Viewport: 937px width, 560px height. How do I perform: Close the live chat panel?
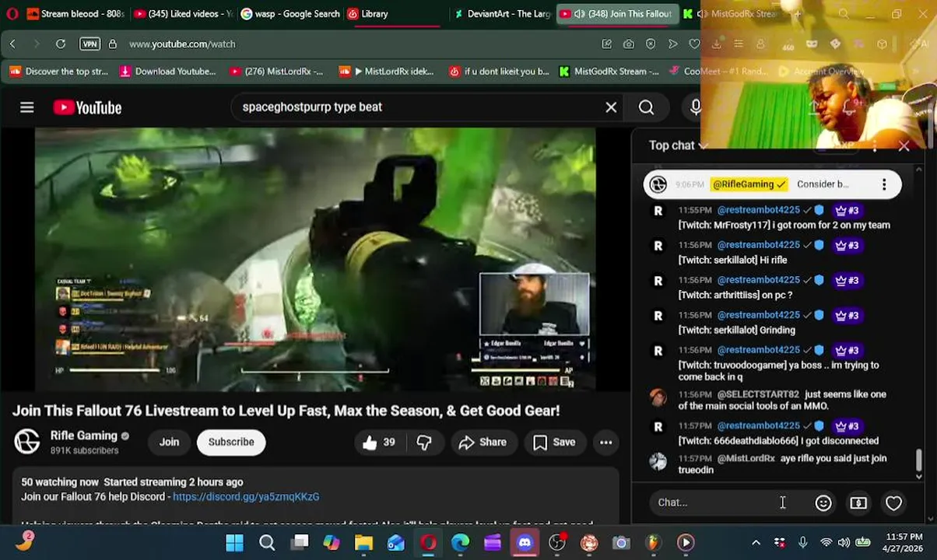pos(904,145)
